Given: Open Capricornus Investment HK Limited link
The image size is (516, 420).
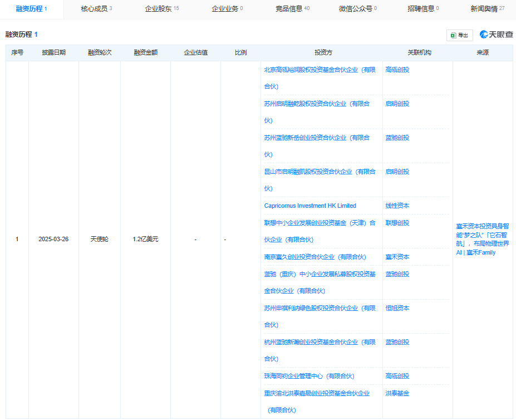Looking at the screenshot, I should (x=310, y=206).
